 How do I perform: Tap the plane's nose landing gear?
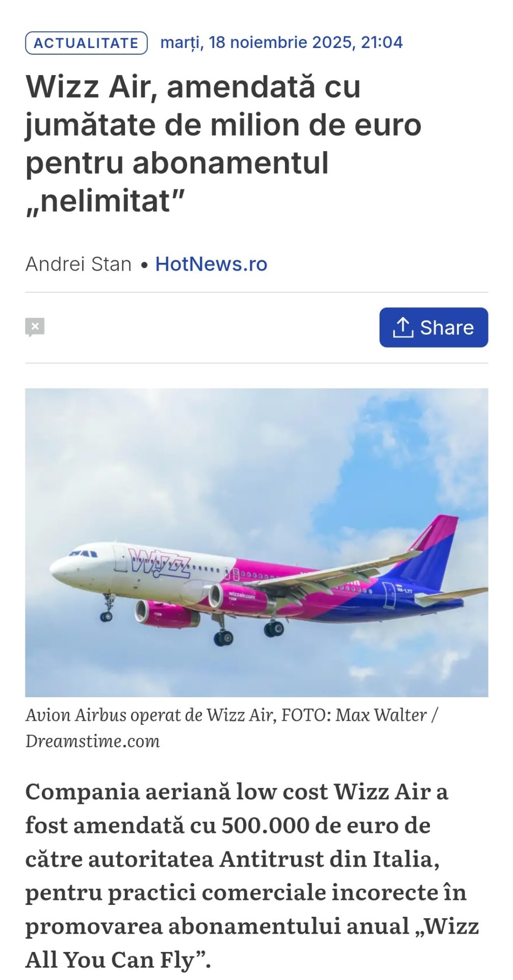click(x=107, y=608)
